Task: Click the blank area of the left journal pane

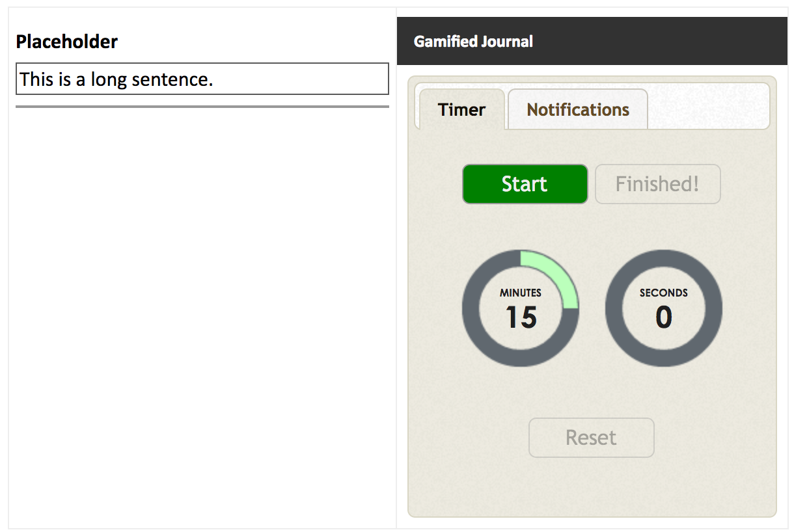Action: (202, 312)
